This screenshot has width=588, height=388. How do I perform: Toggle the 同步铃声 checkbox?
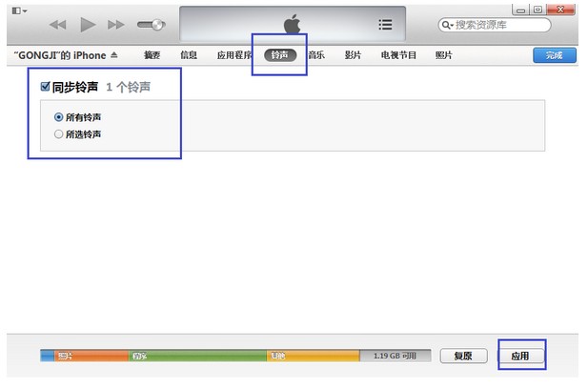tap(45, 87)
